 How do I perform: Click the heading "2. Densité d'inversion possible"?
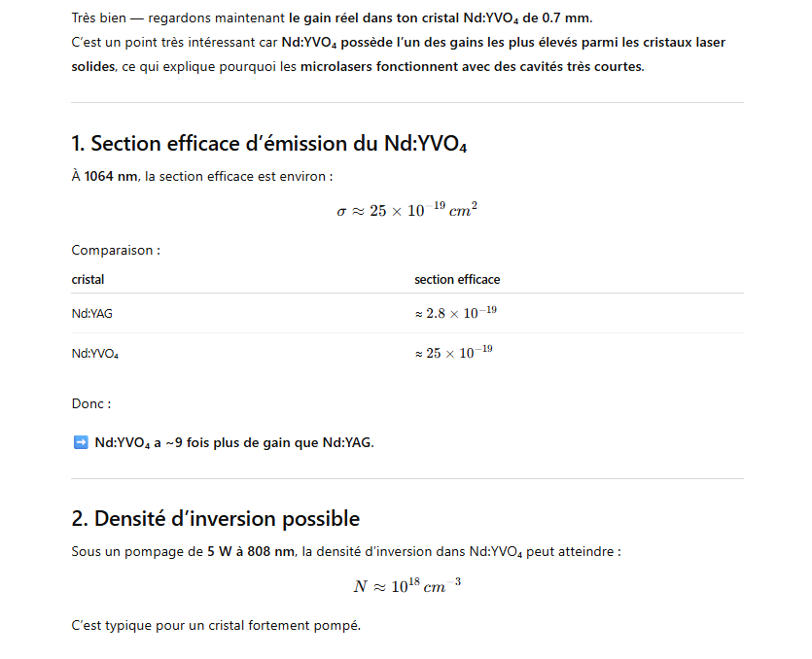coord(215,518)
